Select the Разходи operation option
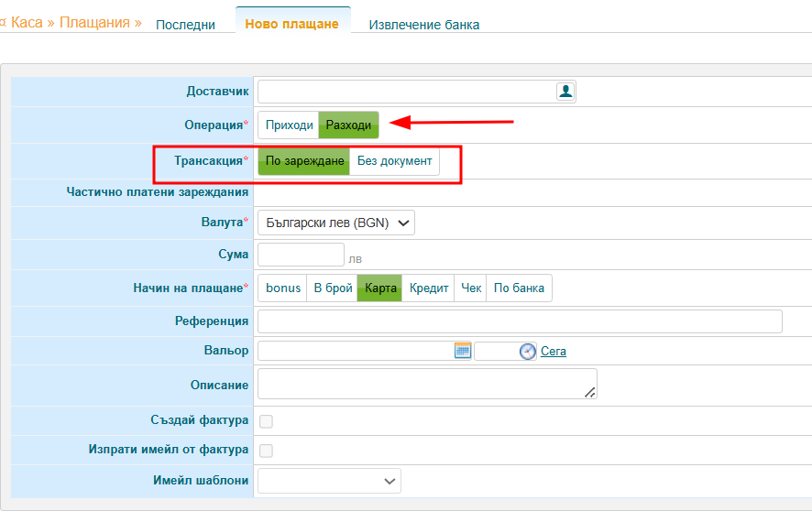 [x=348, y=125]
